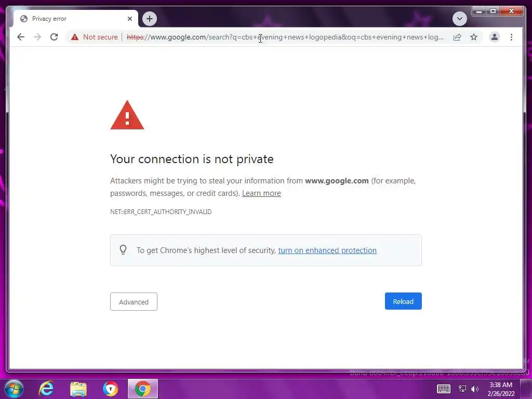Share this page via the share icon
This screenshot has width=532, height=399.
click(x=457, y=37)
